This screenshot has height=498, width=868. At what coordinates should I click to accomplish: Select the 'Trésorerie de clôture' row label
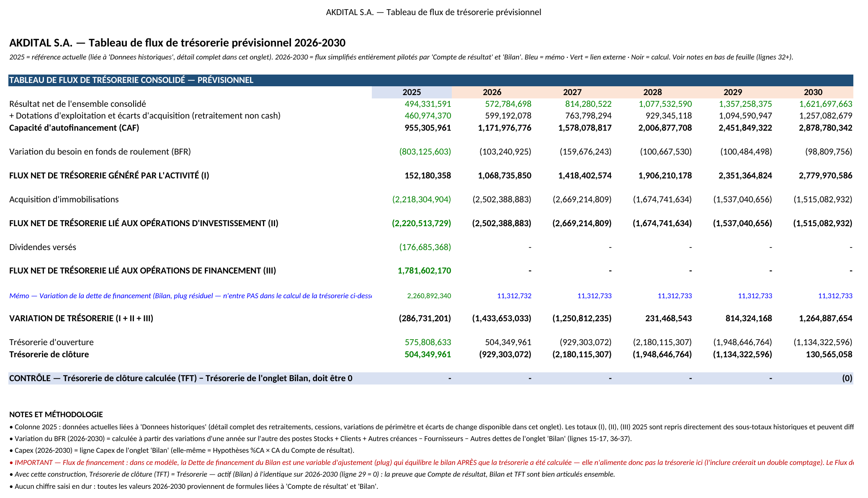tap(49, 354)
